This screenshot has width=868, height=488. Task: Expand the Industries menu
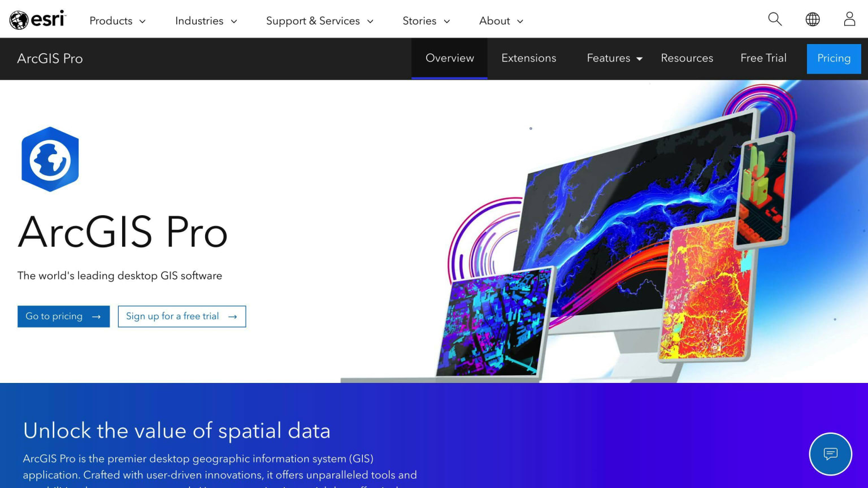click(x=206, y=21)
